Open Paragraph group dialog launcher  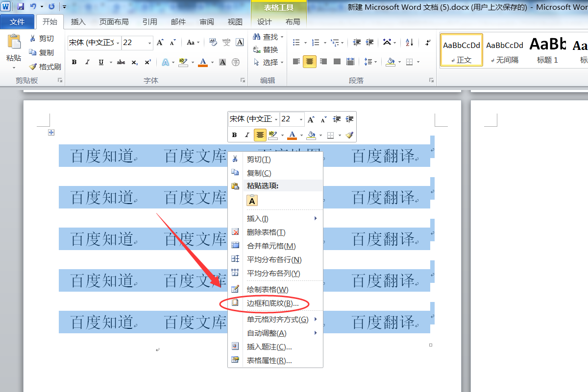[x=431, y=80]
